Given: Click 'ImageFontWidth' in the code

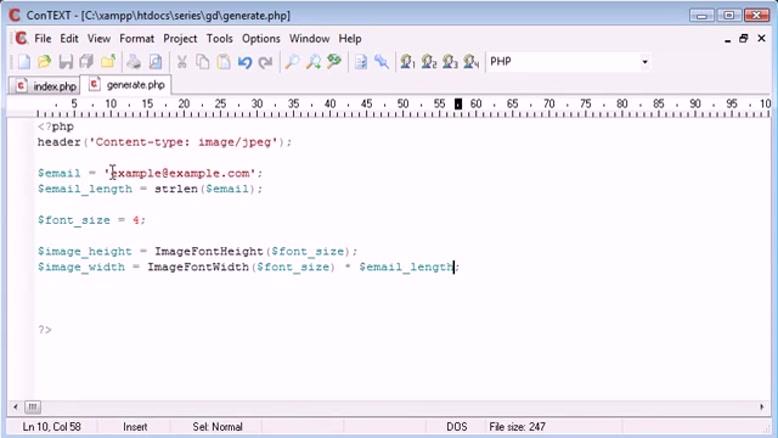Looking at the screenshot, I should [198, 267].
